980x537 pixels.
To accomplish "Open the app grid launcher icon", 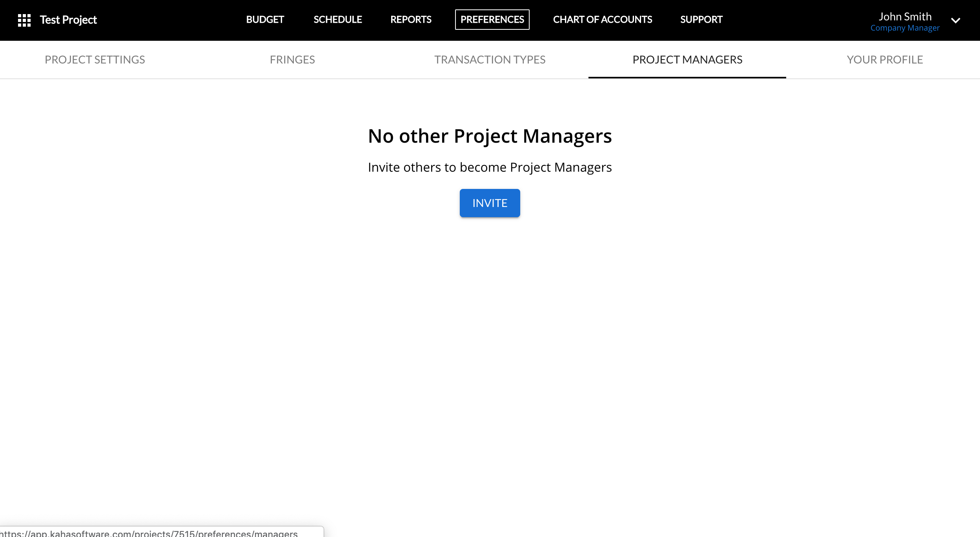I will pyautogui.click(x=24, y=20).
